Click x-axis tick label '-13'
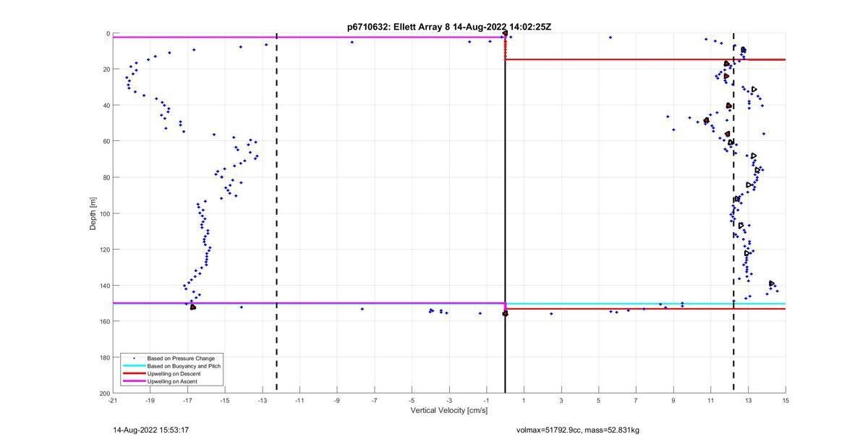The width and height of the screenshot is (868, 442). [262, 400]
